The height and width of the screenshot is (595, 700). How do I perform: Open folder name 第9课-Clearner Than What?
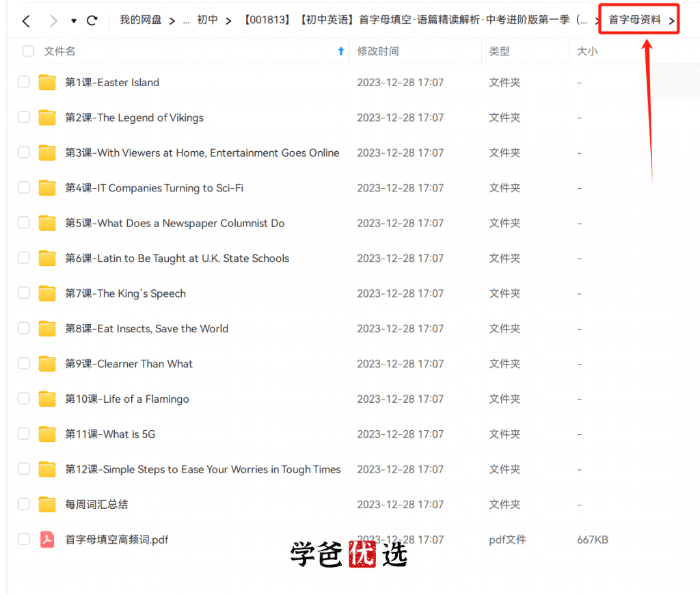(129, 364)
